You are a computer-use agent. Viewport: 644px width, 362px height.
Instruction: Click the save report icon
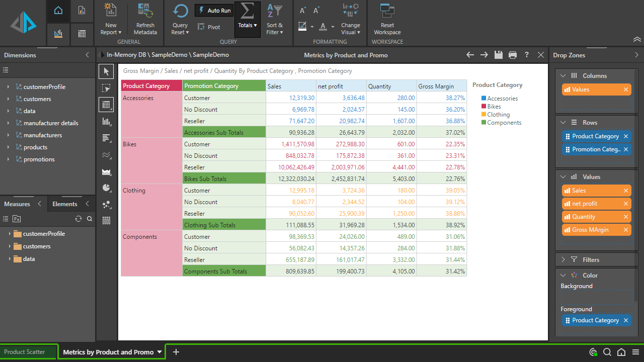click(498, 55)
